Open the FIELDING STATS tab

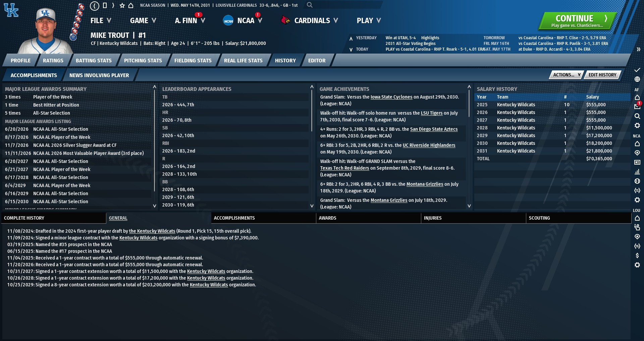coord(193,61)
